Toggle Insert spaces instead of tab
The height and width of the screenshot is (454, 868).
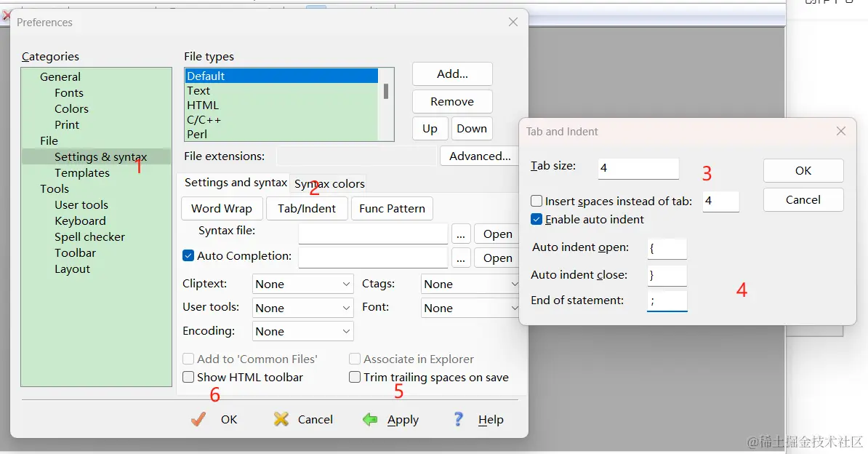click(537, 201)
